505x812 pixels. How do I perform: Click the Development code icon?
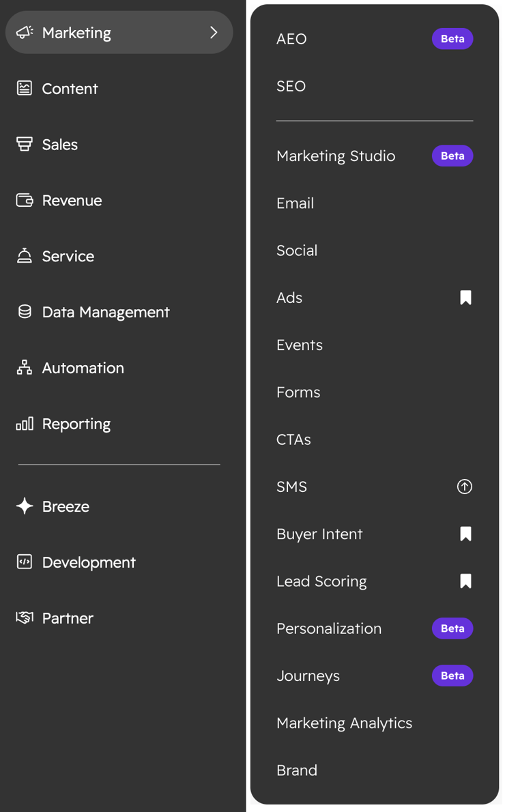tap(25, 562)
